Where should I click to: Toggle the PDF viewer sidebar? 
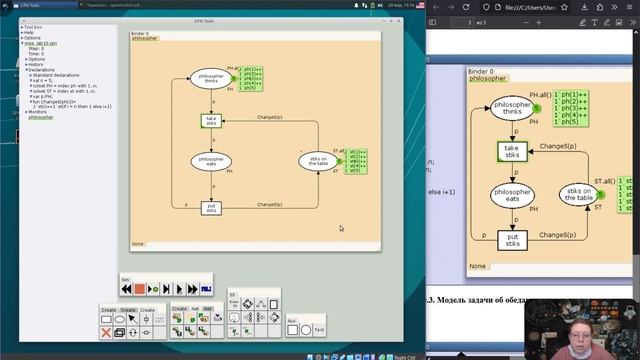coord(433,22)
